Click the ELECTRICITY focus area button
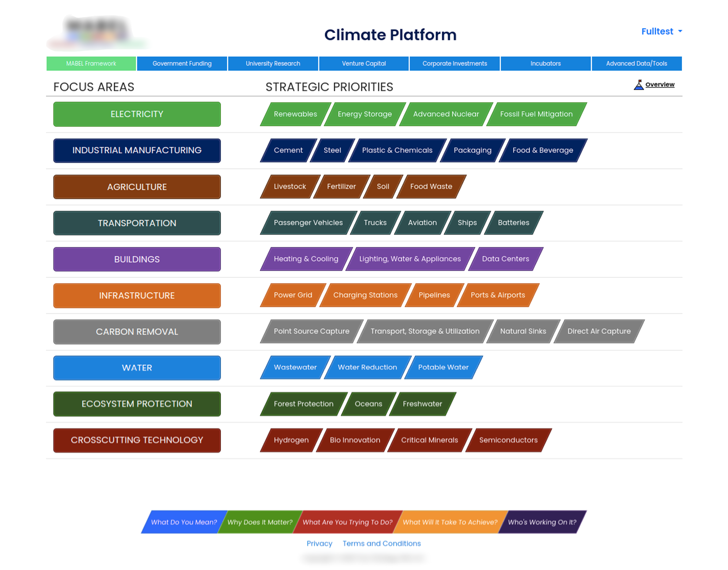 pos(137,114)
